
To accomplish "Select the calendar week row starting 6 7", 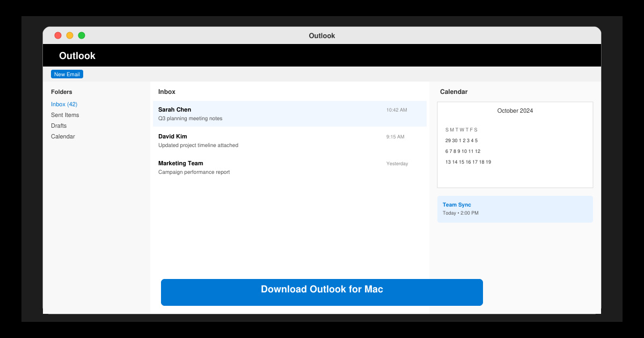I will (463, 151).
